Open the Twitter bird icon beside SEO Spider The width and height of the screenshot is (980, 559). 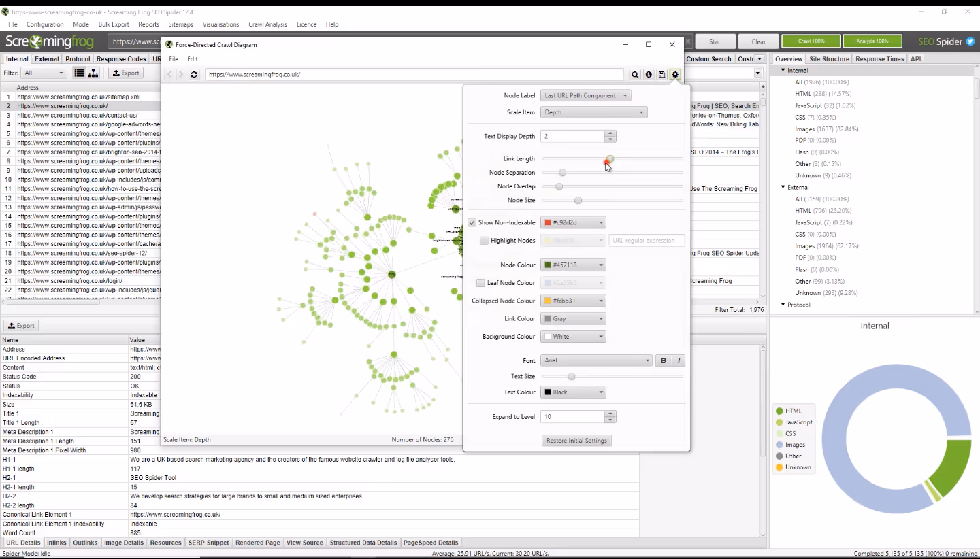(x=970, y=41)
